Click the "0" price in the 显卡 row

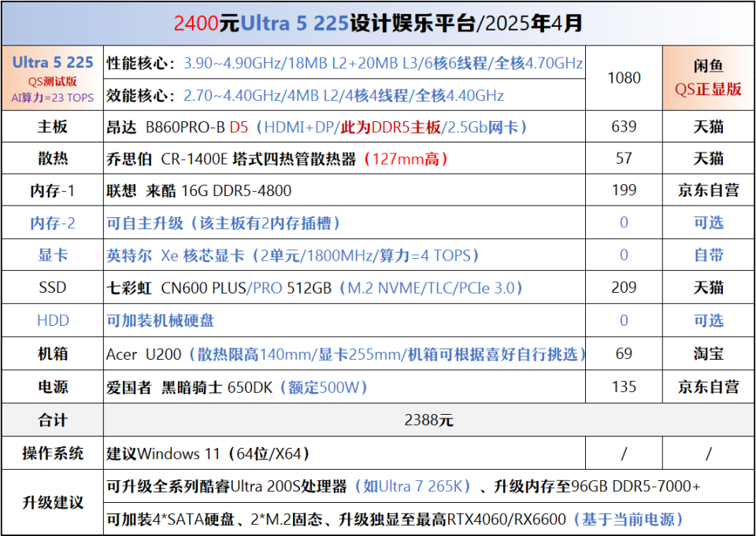(624, 254)
